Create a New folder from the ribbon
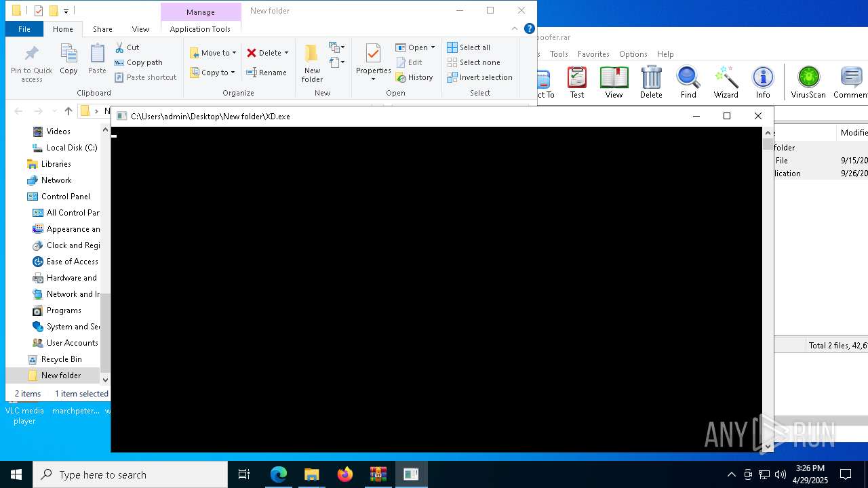The height and width of the screenshot is (488, 868). coord(312,63)
